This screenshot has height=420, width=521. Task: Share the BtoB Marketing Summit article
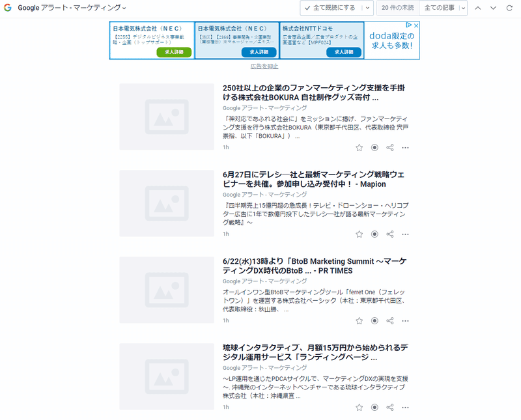click(x=390, y=320)
